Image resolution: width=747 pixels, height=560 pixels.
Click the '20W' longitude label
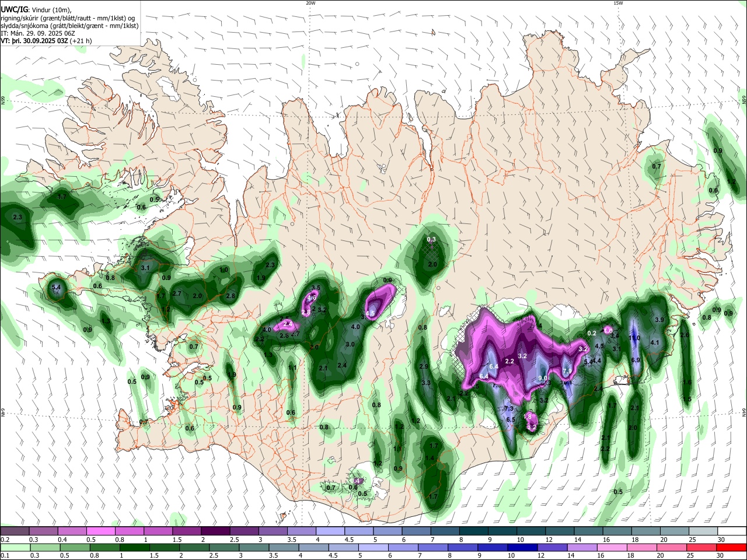[x=310, y=3]
